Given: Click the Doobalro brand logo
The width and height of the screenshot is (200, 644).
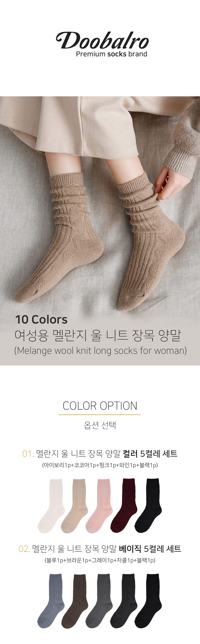Looking at the screenshot, I should 102,41.
